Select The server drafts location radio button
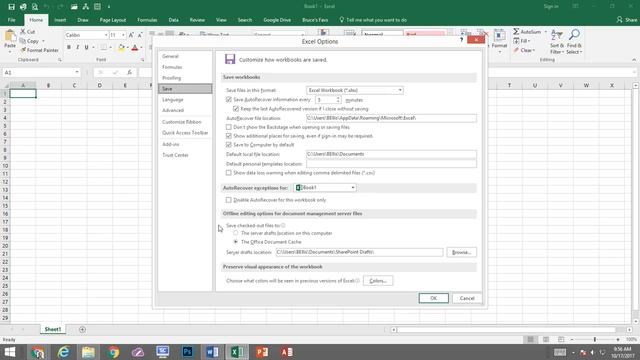The height and width of the screenshot is (360, 640). point(236,233)
